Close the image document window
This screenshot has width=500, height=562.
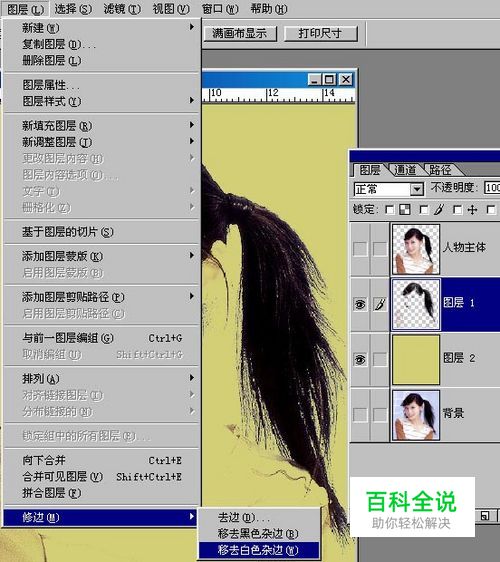coord(346,79)
